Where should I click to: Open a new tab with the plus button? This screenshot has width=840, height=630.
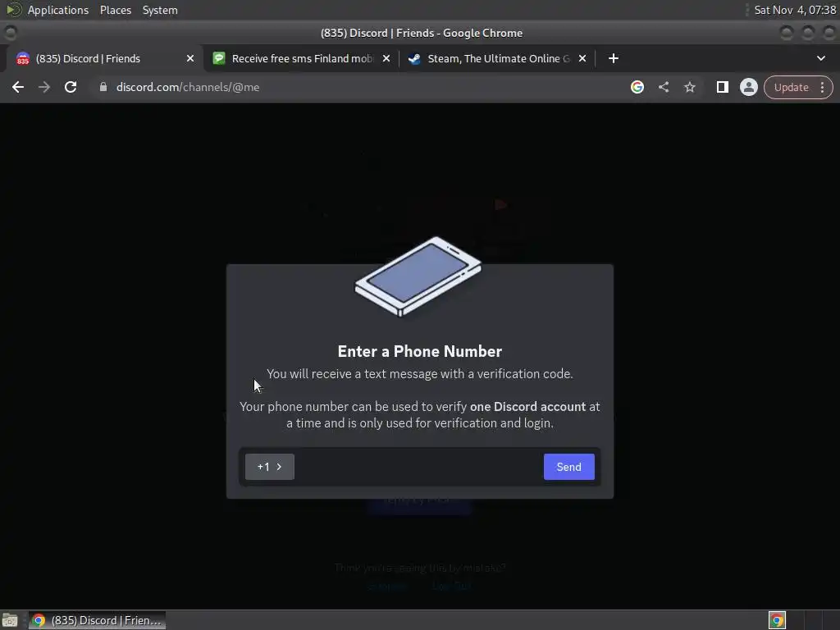coord(614,58)
